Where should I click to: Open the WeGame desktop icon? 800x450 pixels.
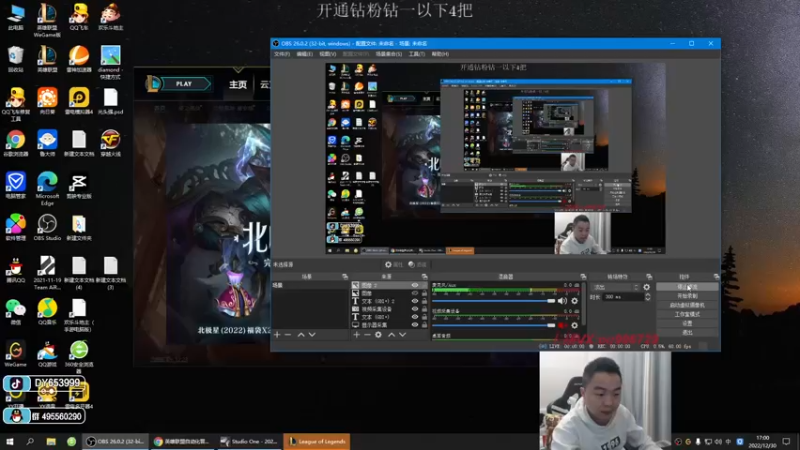[15, 354]
